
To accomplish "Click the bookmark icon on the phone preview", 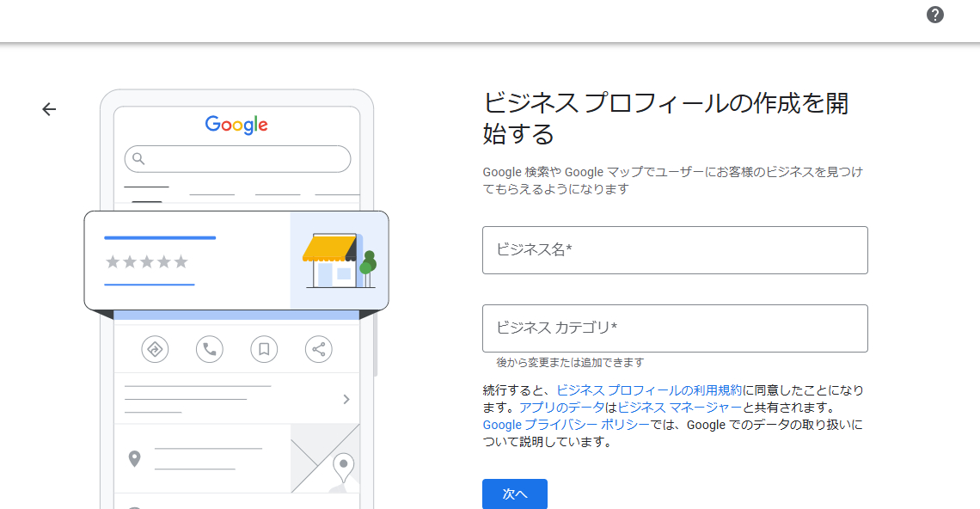I will [264, 349].
